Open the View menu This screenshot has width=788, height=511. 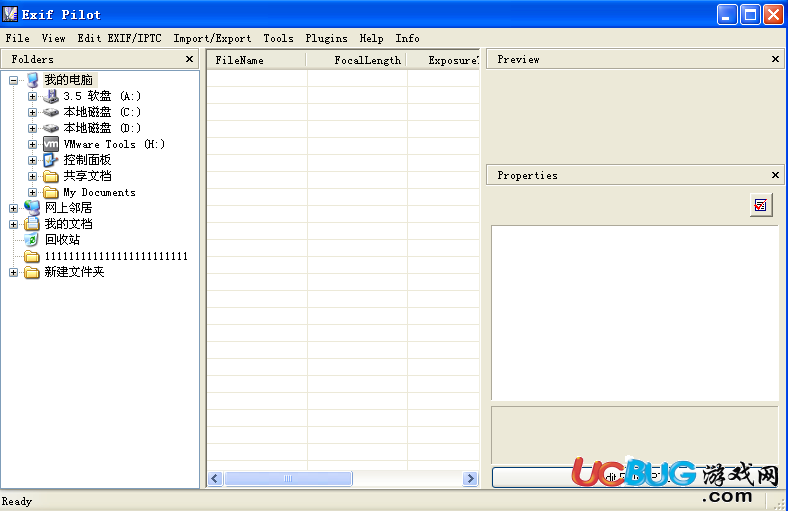point(53,38)
